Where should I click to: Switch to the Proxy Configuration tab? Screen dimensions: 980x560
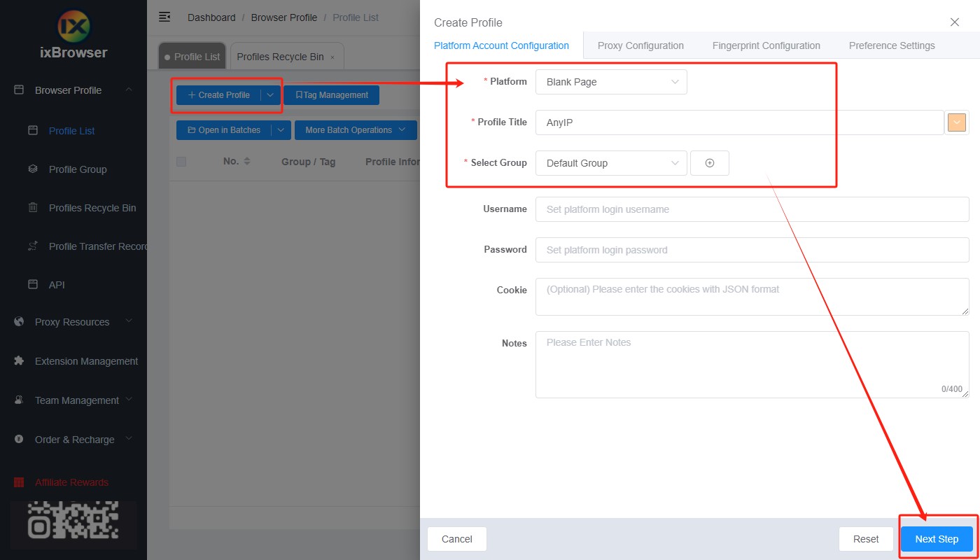[640, 45]
